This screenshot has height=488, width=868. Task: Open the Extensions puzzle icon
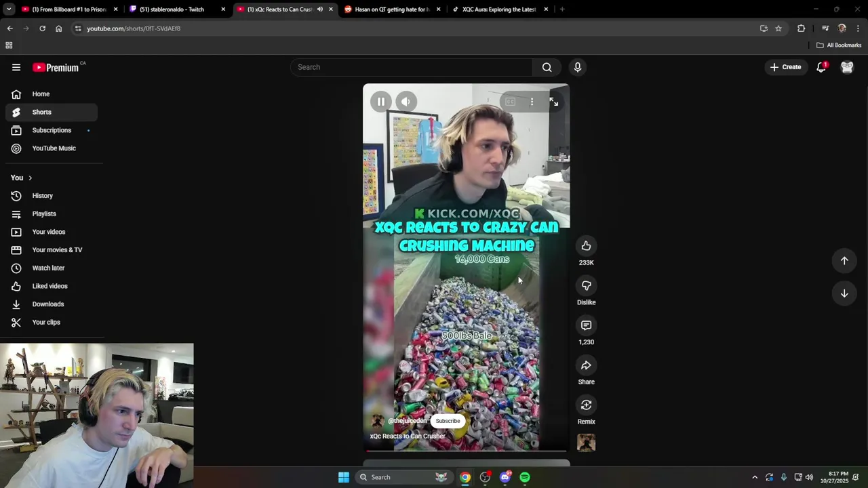pyautogui.click(x=802, y=28)
